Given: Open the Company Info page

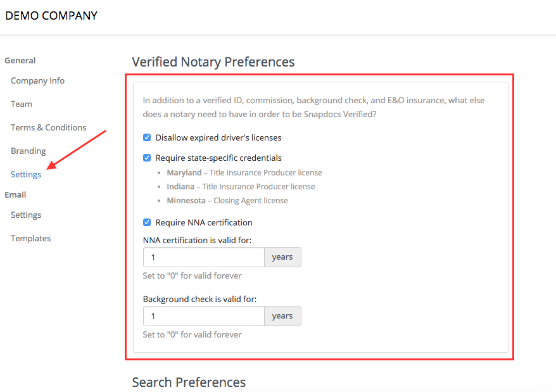Looking at the screenshot, I should (37, 80).
